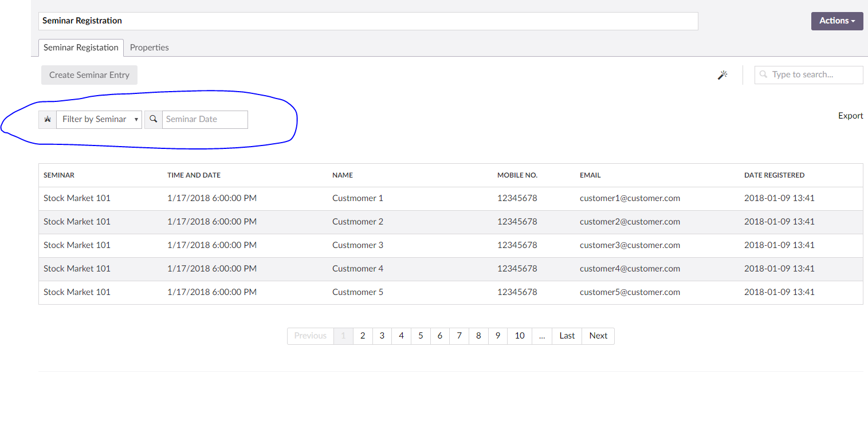Go to the Last page

pos(567,336)
